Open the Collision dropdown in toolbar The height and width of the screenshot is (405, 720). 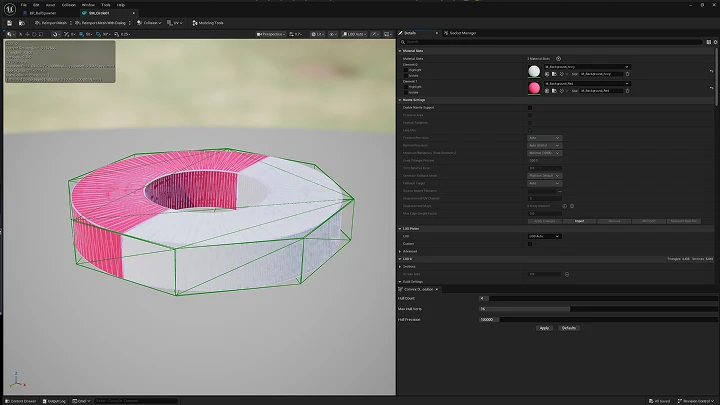pos(149,23)
